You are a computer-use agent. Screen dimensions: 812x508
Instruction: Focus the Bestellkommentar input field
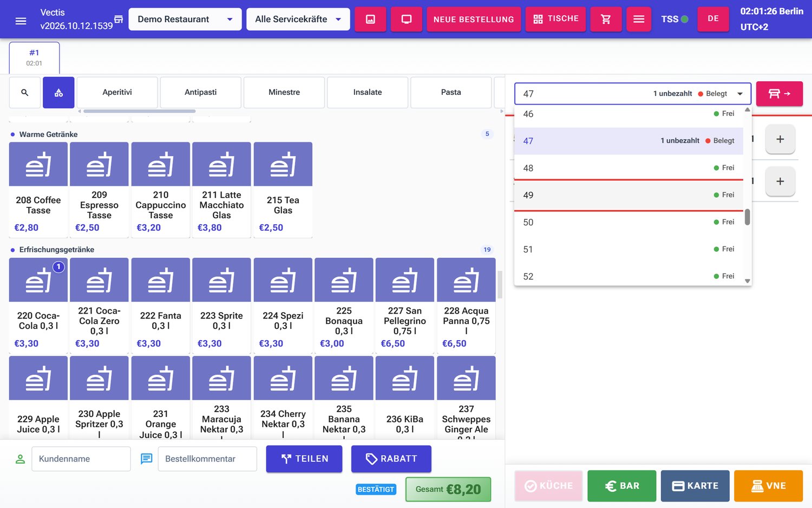coord(207,459)
